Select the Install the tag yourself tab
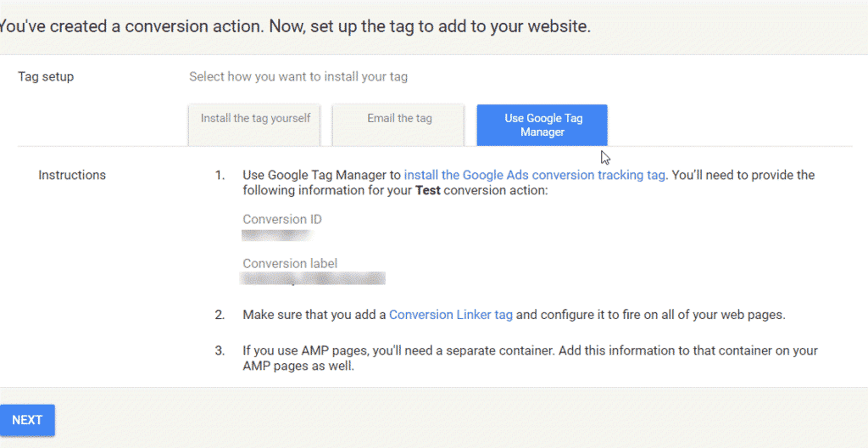 coord(254,126)
